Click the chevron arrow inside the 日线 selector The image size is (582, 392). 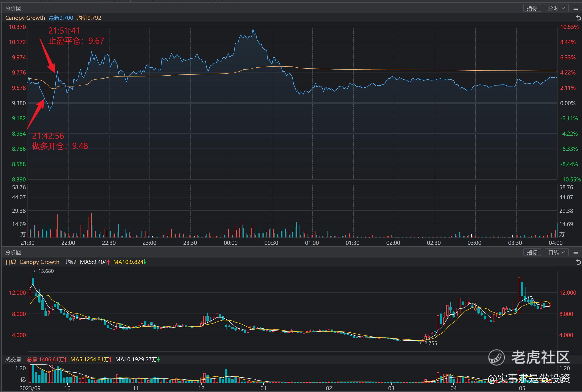563,252
